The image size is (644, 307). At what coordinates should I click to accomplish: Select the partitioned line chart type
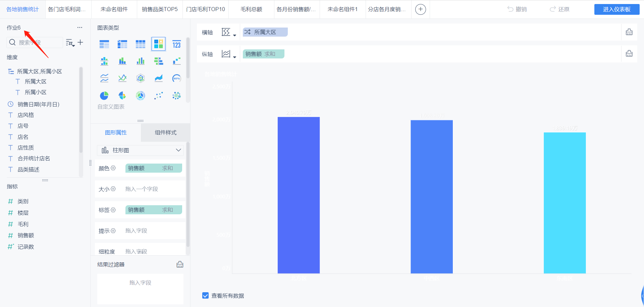pyautogui.click(x=104, y=78)
